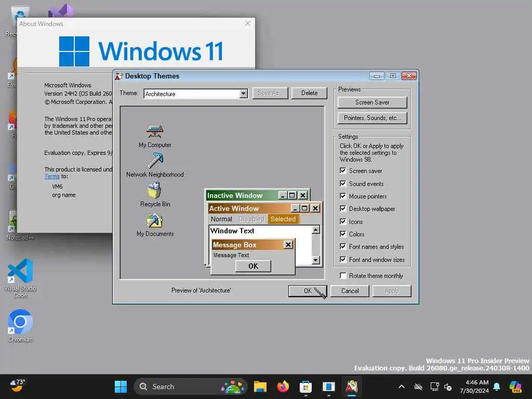The image size is (532, 399).
Task: Click the Save As button
Action: [x=270, y=93]
